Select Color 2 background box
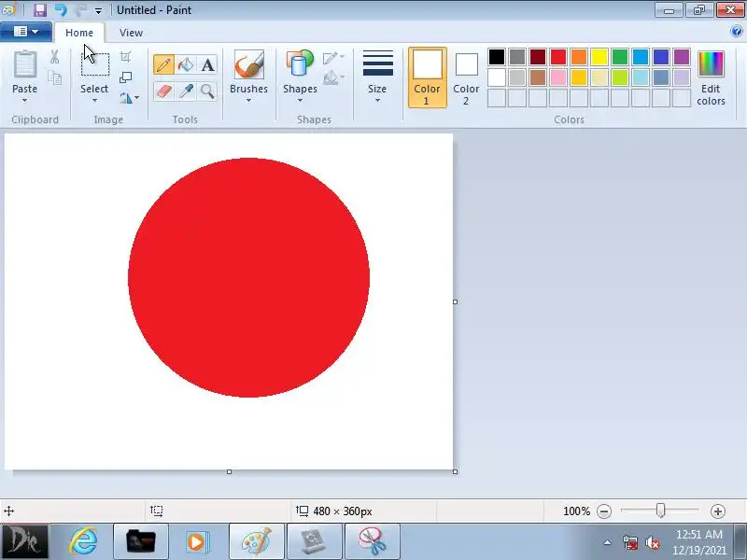 (466, 77)
